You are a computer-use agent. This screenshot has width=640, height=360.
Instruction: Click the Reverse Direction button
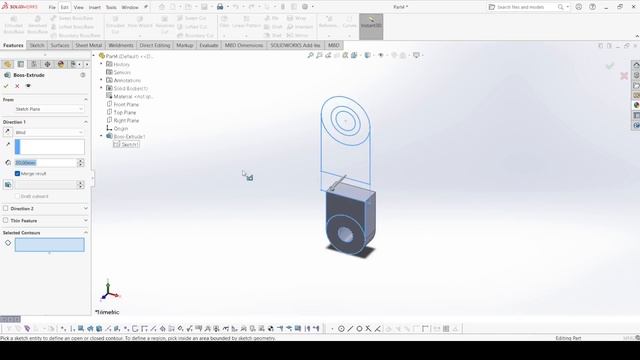click(x=7, y=132)
